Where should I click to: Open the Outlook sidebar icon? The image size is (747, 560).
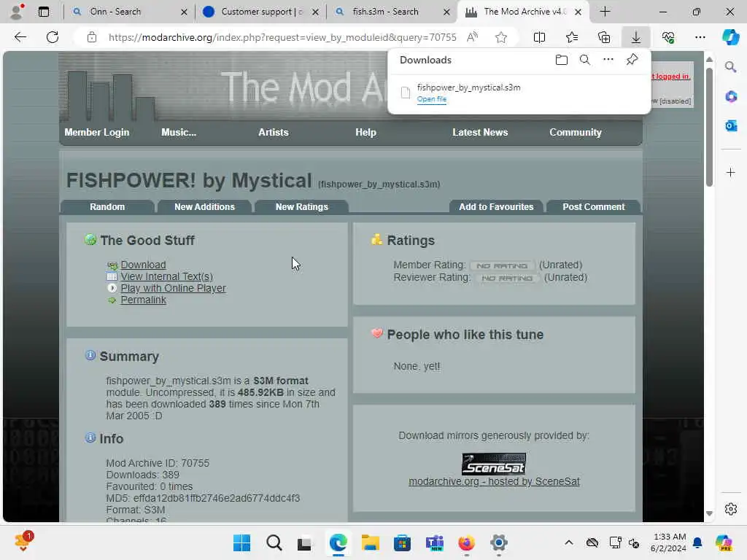tap(731, 125)
